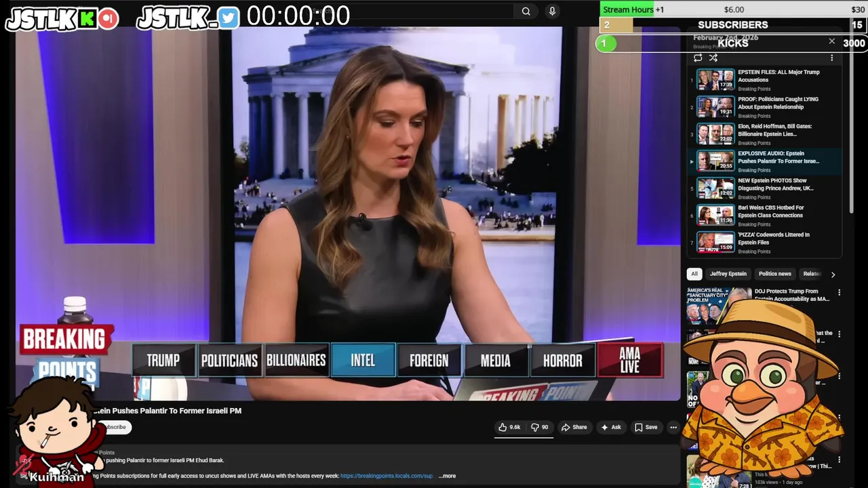
Task: Click the FOREIGN segment tab in video
Action: (429, 360)
